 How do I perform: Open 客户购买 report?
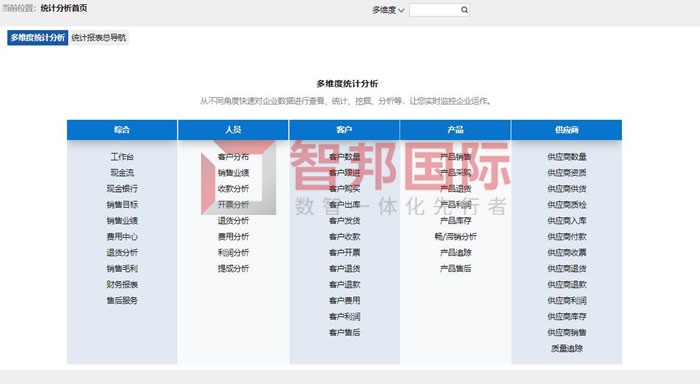344,188
